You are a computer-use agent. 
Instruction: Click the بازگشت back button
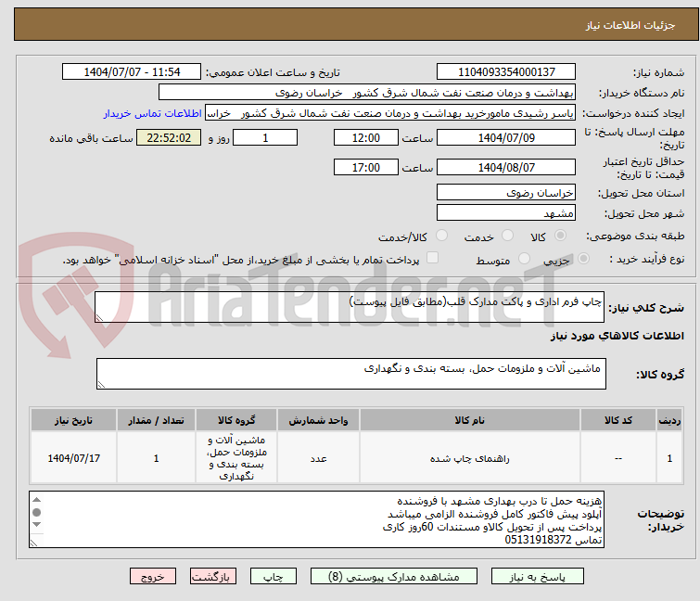tap(212, 577)
